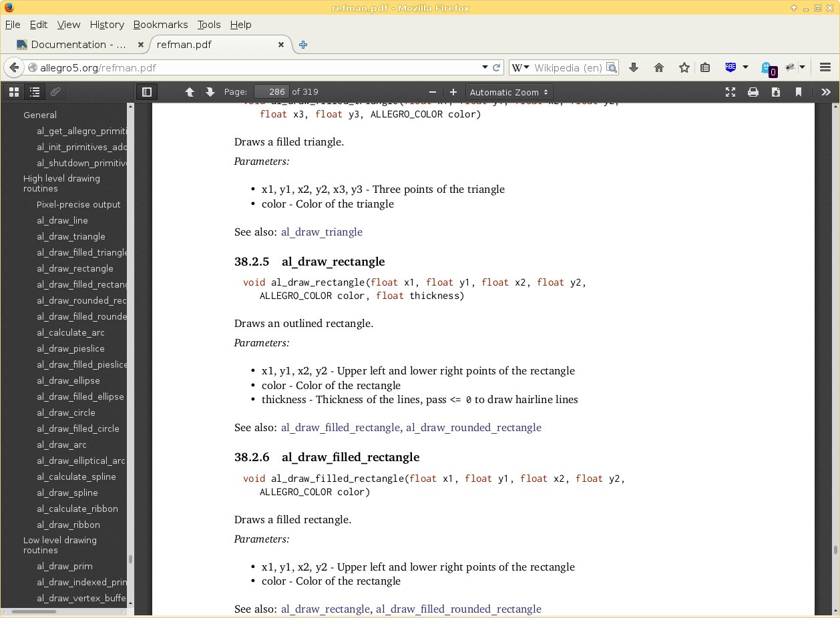This screenshot has height=618, width=840.
Task: Open the search engine selector dropdown
Action: click(x=521, y=67)
